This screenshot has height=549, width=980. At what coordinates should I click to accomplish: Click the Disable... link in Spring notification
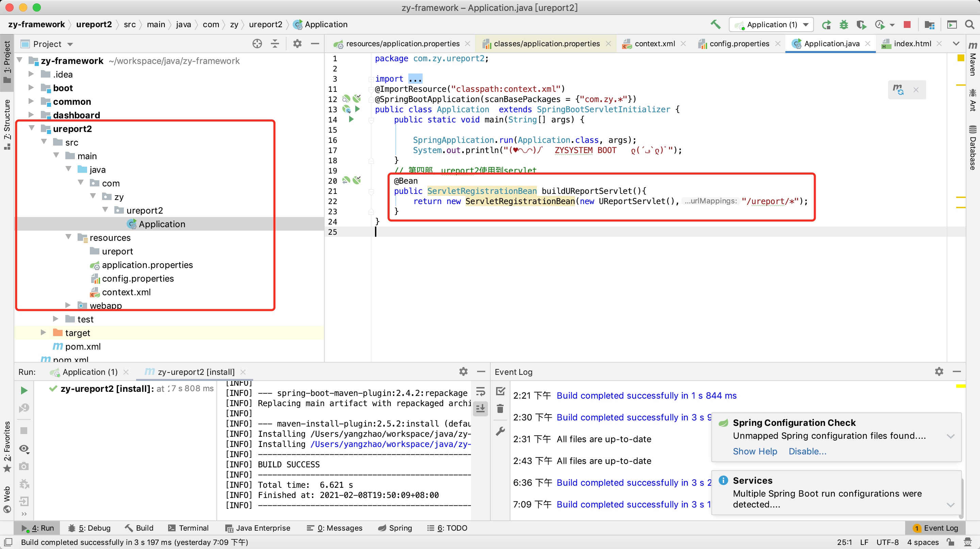tap(807, 451)
